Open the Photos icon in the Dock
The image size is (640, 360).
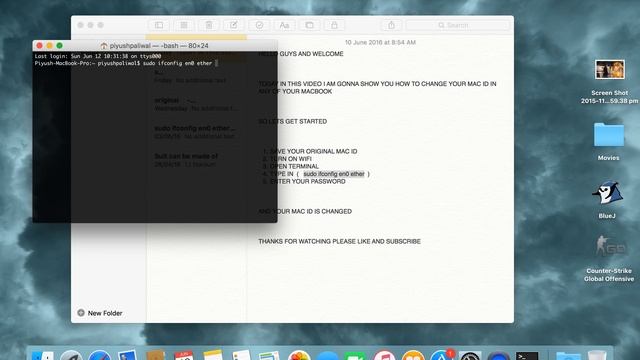(x=299, y=356)
